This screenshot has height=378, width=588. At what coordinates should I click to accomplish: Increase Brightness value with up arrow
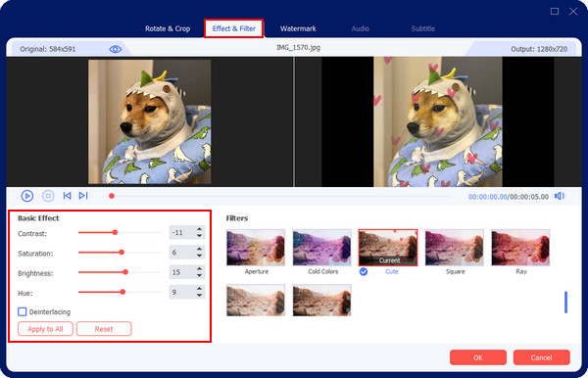coord(200,269)
